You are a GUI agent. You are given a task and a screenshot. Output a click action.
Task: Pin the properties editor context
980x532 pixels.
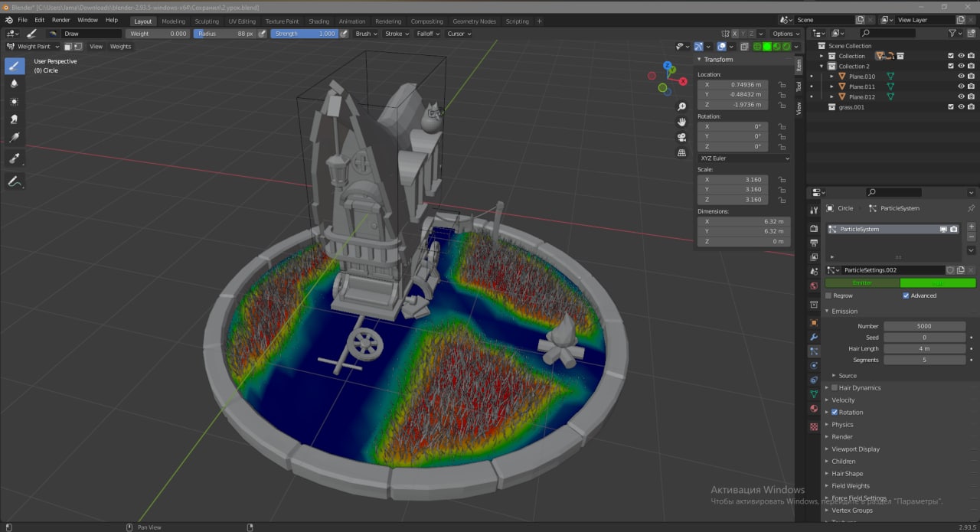(x=971, y=208)
